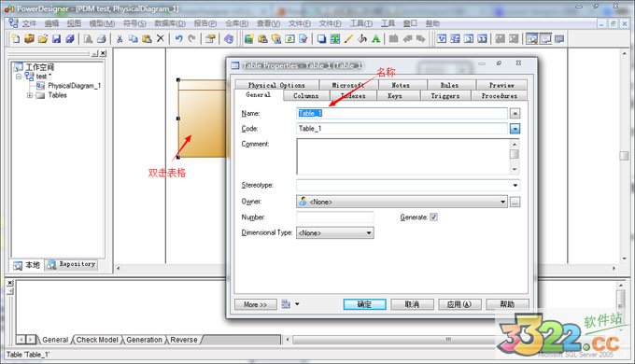Click the Print icon in toolbar
This screenshot has width=635, height=364.
pos(102,39)
